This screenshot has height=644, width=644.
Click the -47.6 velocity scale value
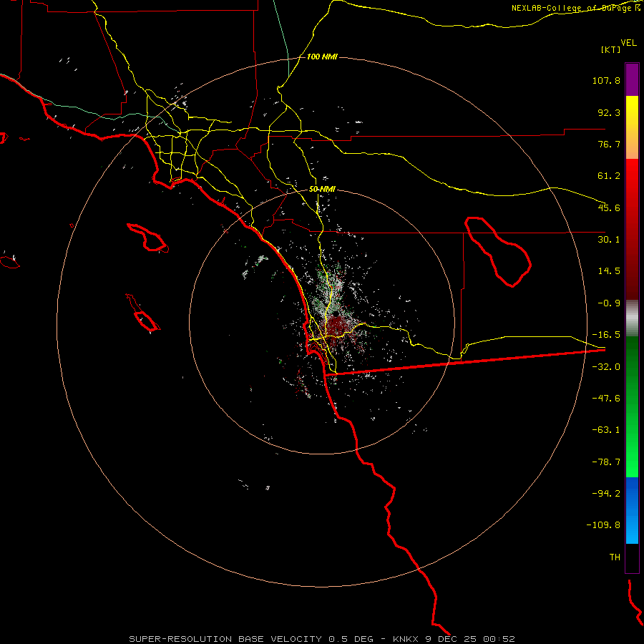coord(606,399)
